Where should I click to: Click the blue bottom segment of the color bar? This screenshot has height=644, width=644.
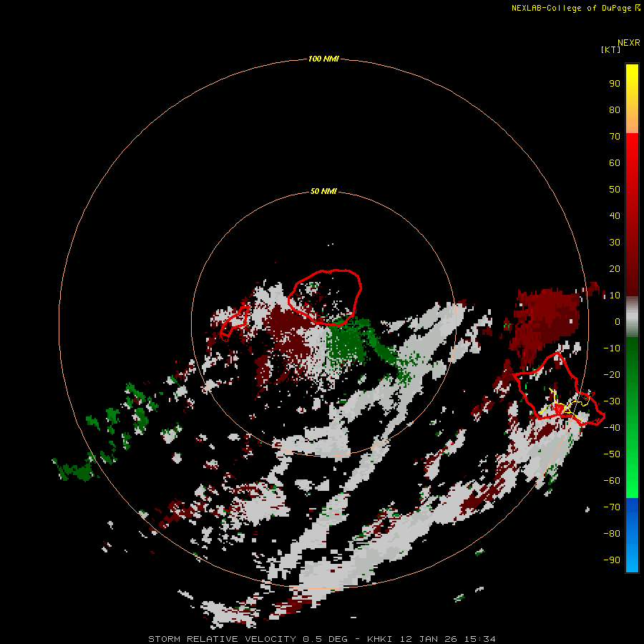coord(632,535)
